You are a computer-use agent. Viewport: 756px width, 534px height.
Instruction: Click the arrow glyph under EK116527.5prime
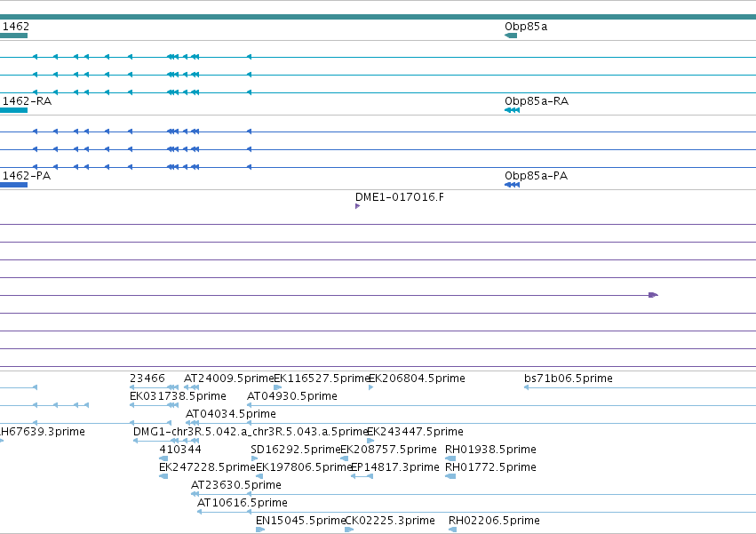[278, 387]
